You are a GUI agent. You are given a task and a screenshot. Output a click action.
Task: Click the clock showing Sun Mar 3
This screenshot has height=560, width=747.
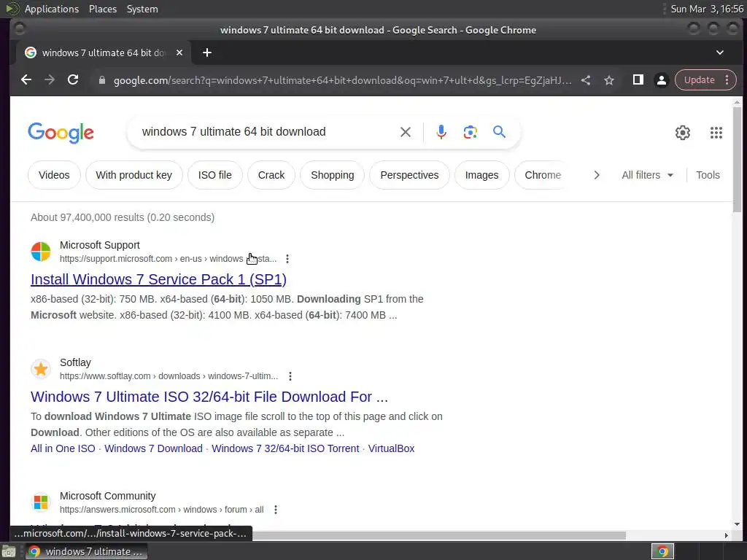pyautogui.click(x=707, y=9)
